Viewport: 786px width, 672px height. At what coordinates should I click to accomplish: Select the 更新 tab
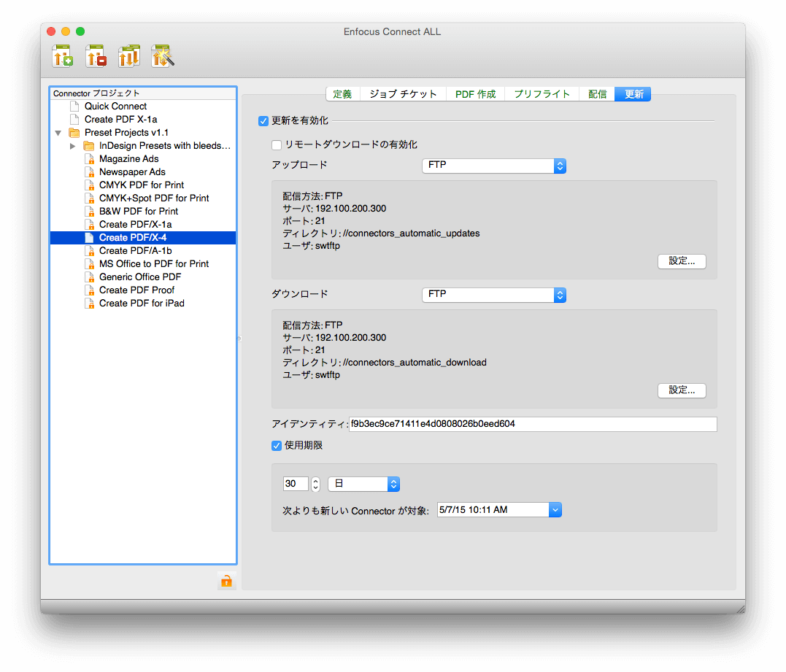pyautogui.click(x=633, y=94)
